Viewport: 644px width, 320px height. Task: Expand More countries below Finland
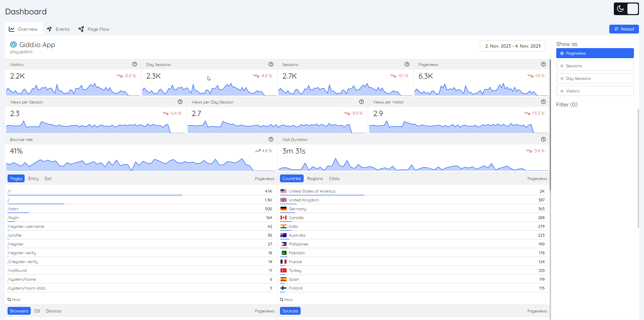pyautogui.click(x=286, y=299)
